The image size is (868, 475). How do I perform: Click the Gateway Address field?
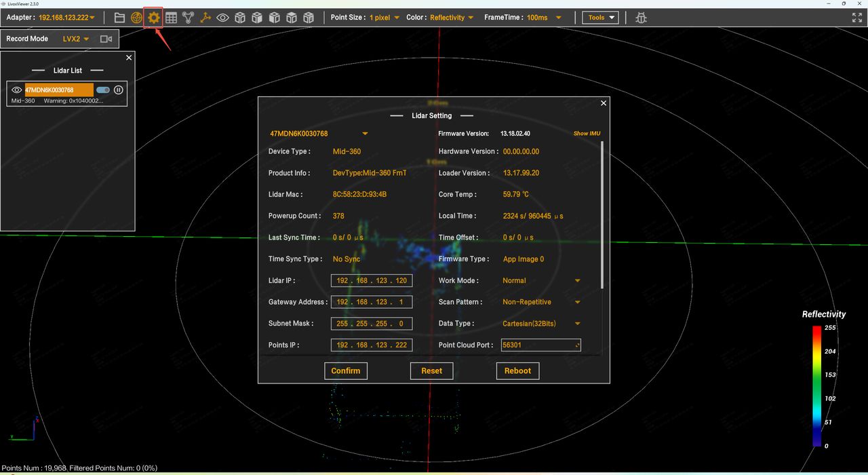[x=372, y=302]
